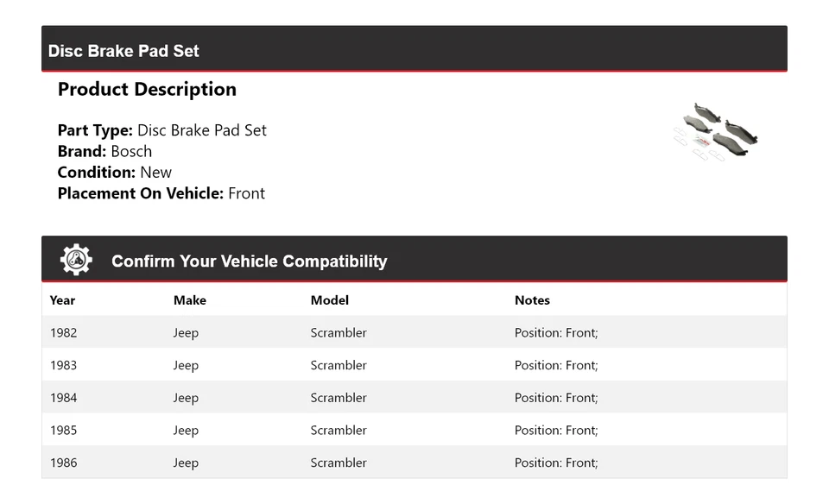Select the Model column header
The image size is (829, 504).
tap(330, 300)
